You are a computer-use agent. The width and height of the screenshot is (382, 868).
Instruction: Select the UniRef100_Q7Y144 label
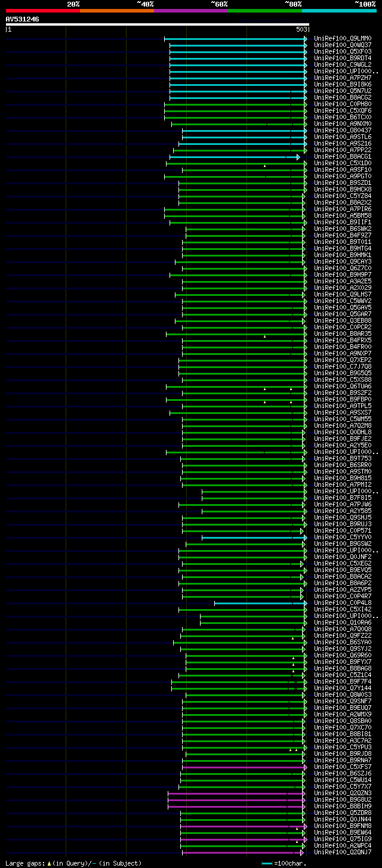343,688
